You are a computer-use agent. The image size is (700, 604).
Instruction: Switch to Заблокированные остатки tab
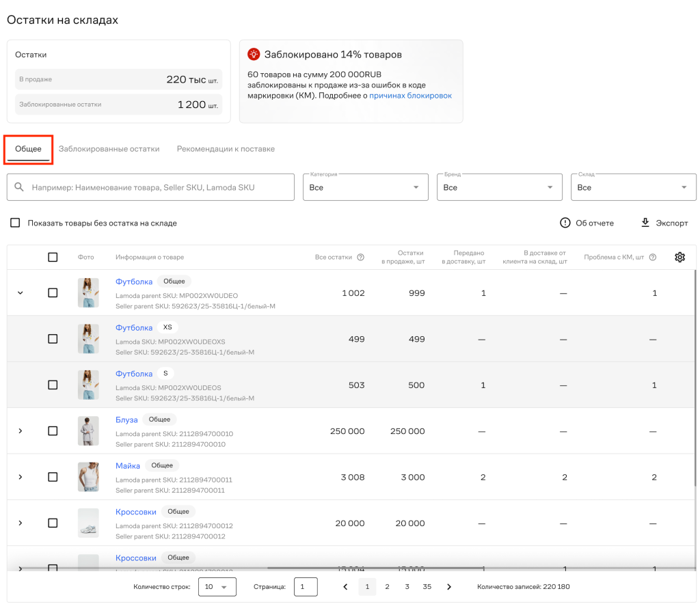tap(109, 149)
